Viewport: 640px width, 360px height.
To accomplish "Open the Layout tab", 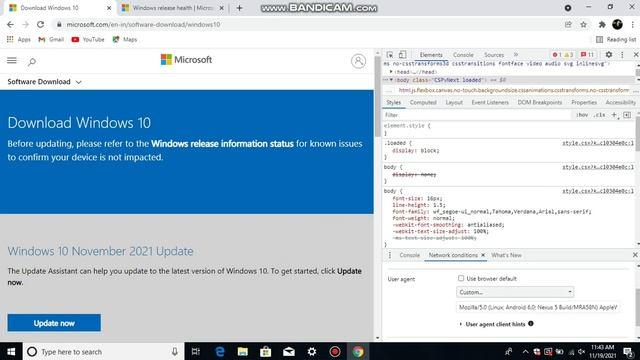I will pos(454,102).
